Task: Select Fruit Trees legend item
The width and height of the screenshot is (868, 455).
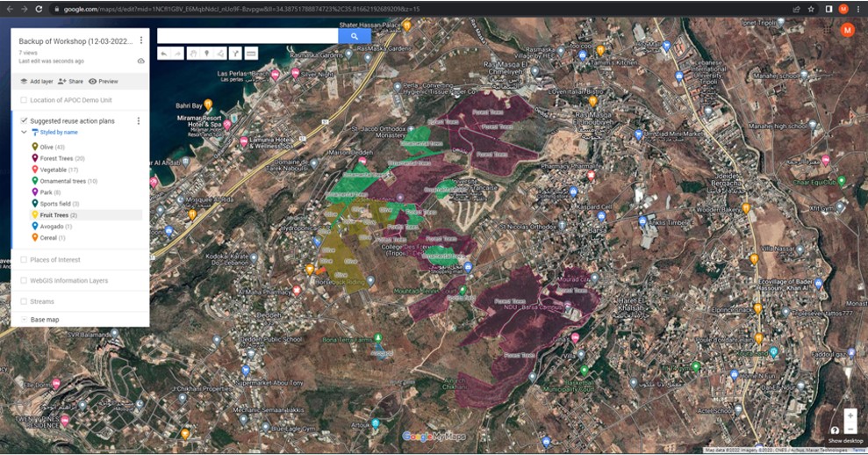Action: pos(58,215)
